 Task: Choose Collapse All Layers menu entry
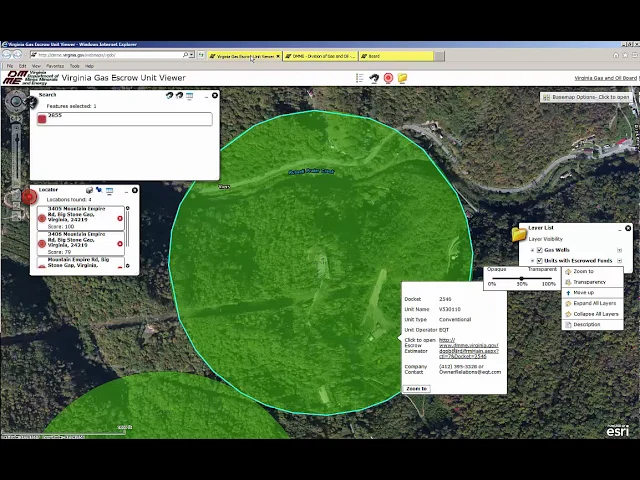pos(595,314)
